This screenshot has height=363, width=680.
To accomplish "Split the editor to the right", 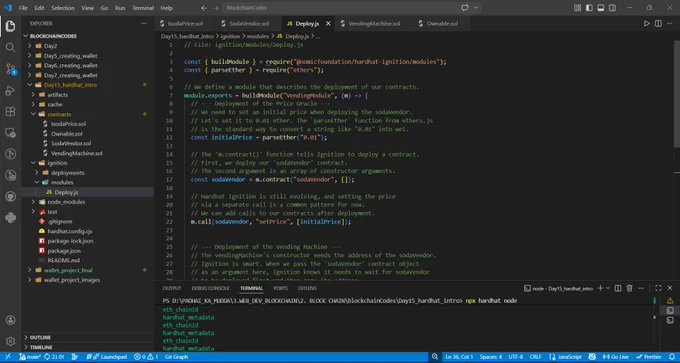I will click(x=658, y=23).
